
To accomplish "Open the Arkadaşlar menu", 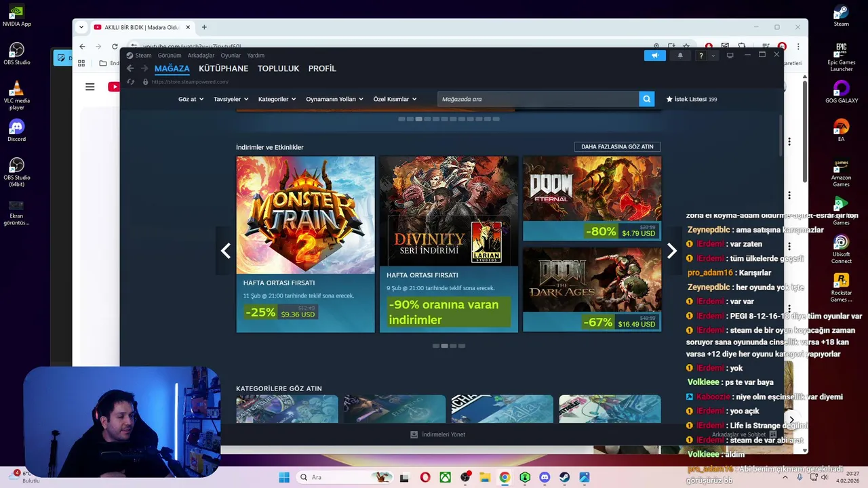I will click(201, 56).
